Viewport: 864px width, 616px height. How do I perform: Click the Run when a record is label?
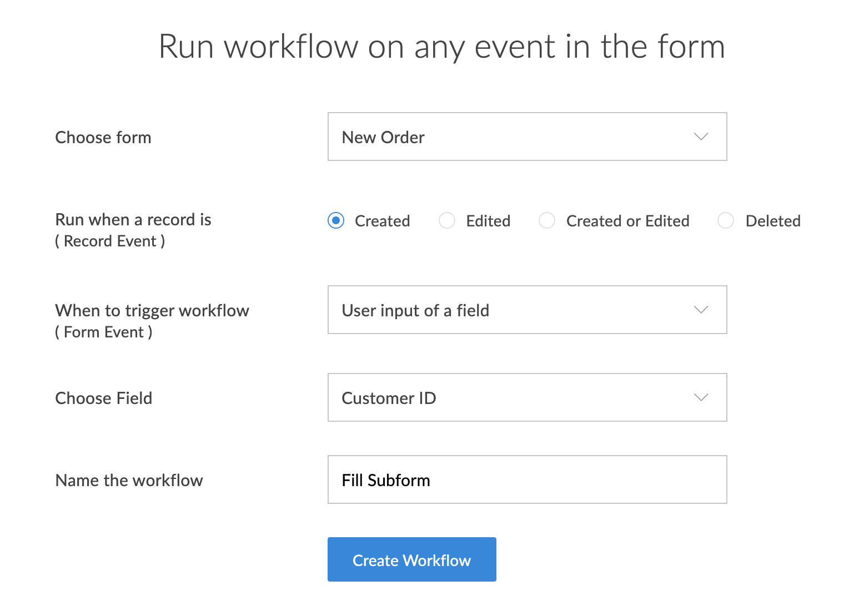coord(133,220)
